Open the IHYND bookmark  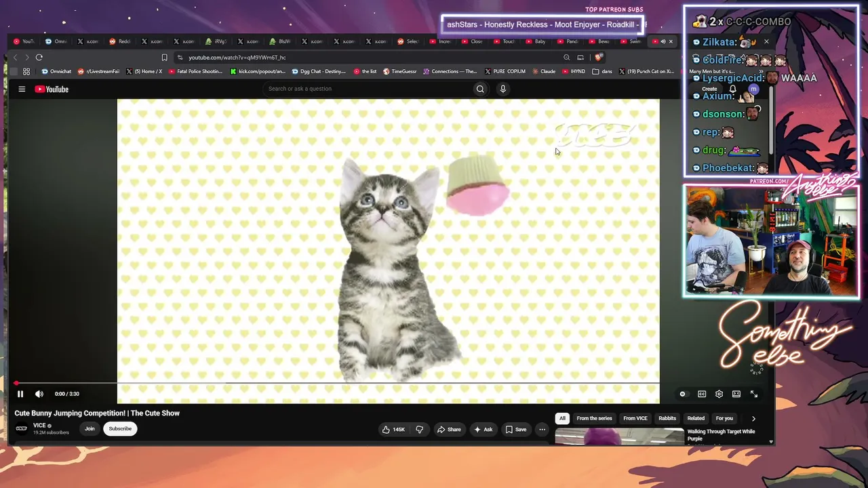click(x=574, y=71)
